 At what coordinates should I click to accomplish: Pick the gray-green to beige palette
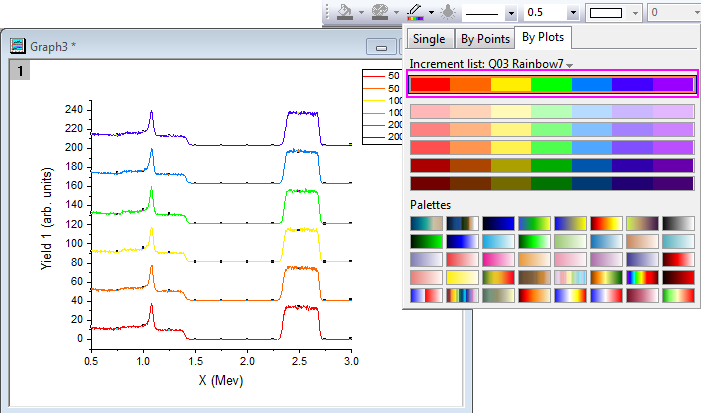(x=498, y=295)
